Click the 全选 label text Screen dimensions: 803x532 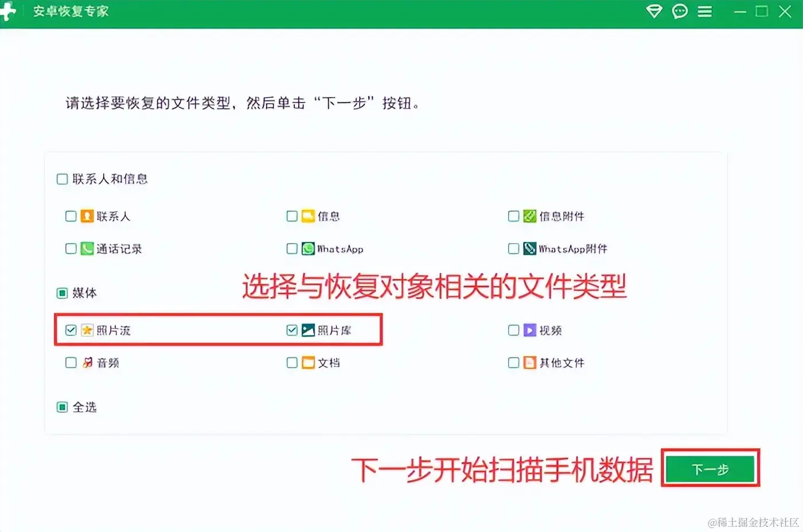coord(85,408)
